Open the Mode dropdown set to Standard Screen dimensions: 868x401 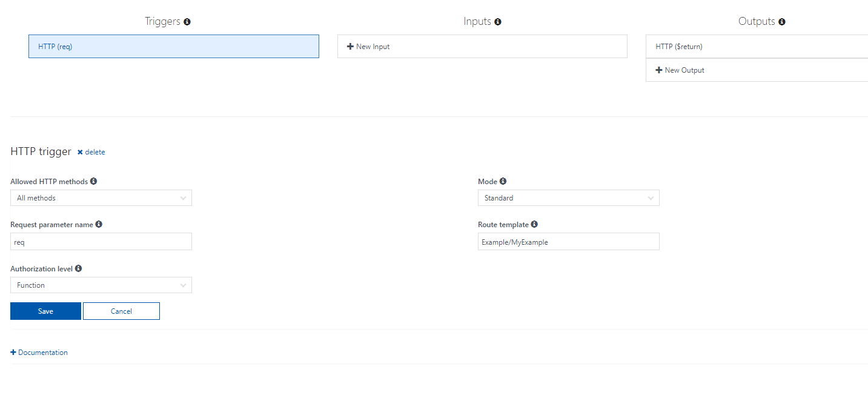[569, 198]
